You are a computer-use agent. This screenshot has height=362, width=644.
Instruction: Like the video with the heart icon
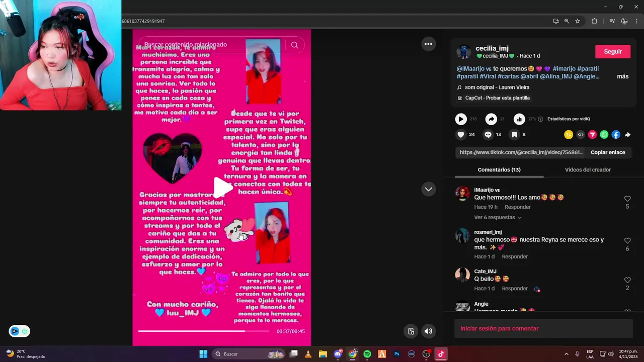pyautogui.click(x=461, y=135)
